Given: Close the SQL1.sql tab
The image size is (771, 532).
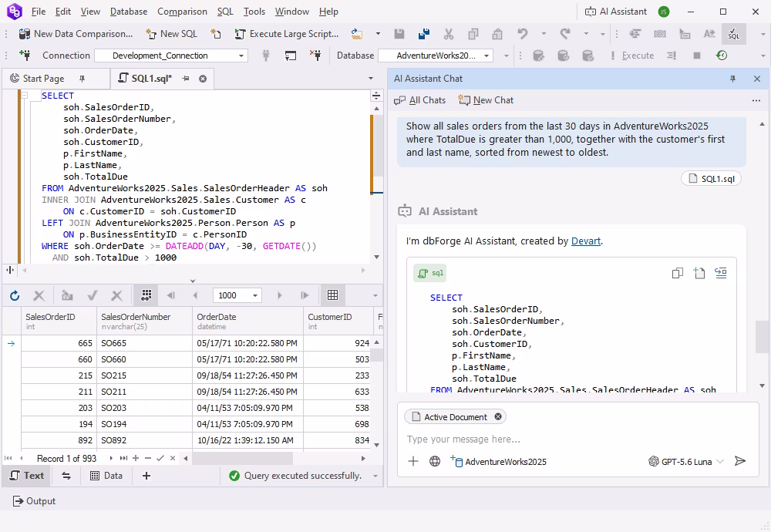Looking at the screenshot, I should point(203,79).
